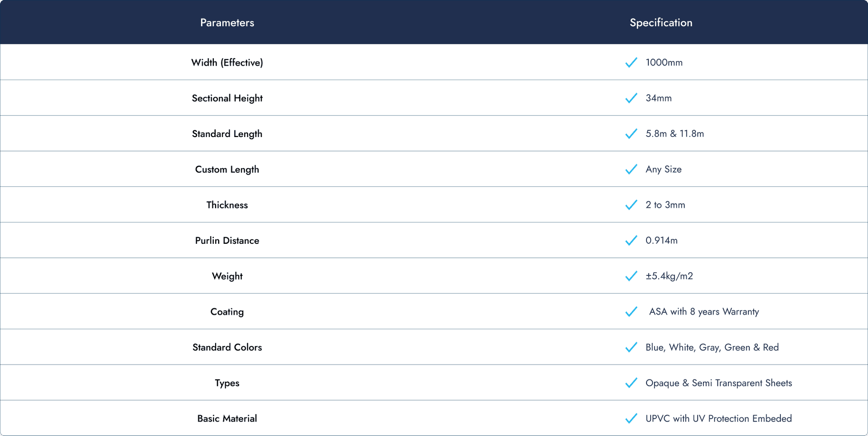Click the Thickness parameter label
The width and height of the screenshot is (868, 436).
tap(227, 205)
